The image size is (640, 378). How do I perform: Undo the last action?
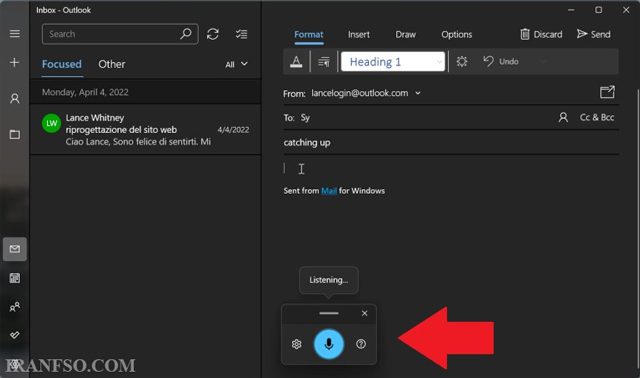click(x=501, y=62)
